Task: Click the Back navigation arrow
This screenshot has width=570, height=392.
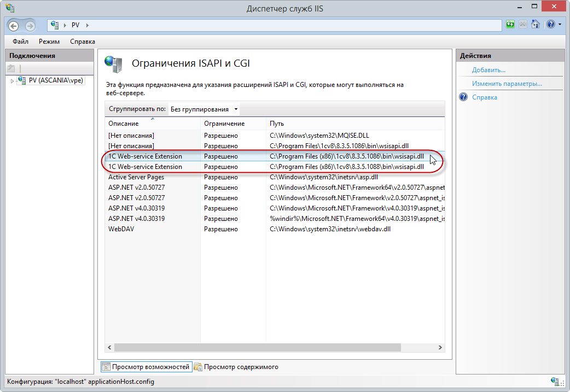Action: click(13, 26)
